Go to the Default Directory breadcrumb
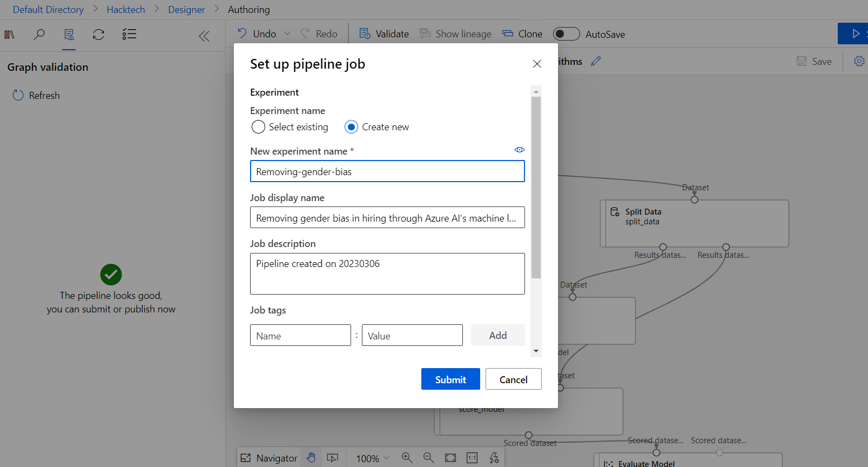Image resolution: width=868 pixels, height=467 pixels. [48, 10]
